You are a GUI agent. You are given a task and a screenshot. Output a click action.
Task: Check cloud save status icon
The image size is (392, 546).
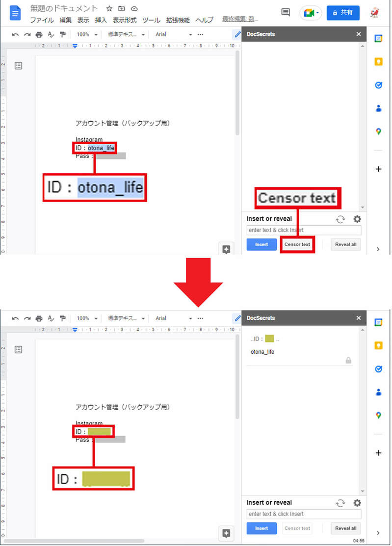click(x=134, y=8)
